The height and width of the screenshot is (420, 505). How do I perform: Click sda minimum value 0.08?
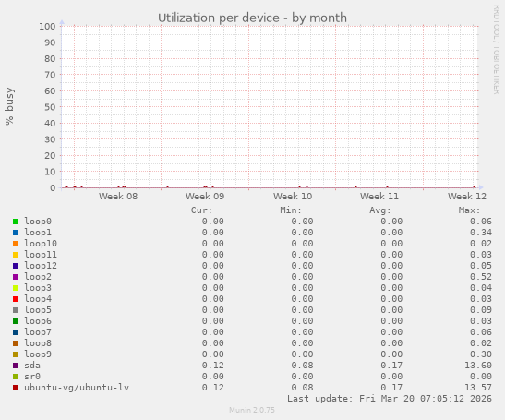point(303,366)
